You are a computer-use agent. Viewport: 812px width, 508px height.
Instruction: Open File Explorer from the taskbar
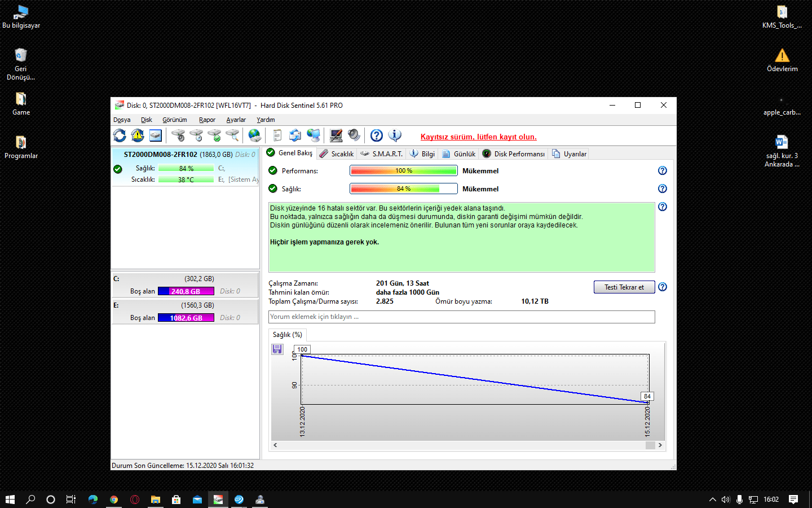[x=156, y=499]
